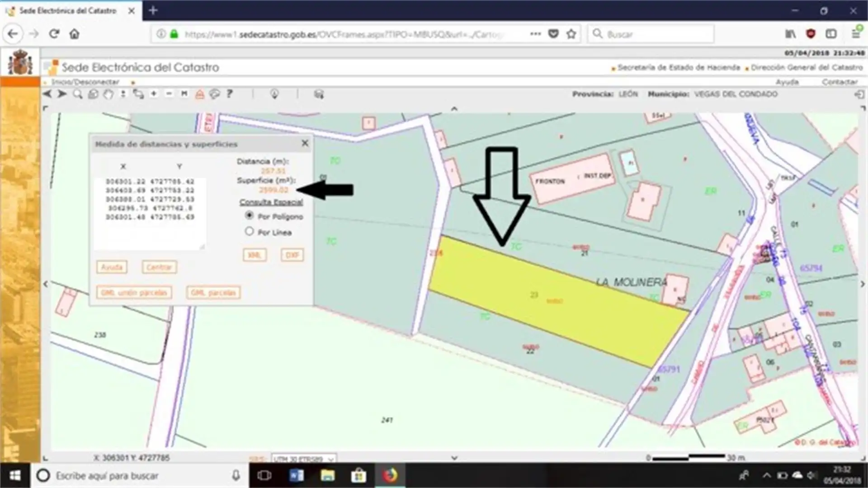Pan map north with top arrow
Viewport: 868px width, 488px height.
[x=454, y=109]
